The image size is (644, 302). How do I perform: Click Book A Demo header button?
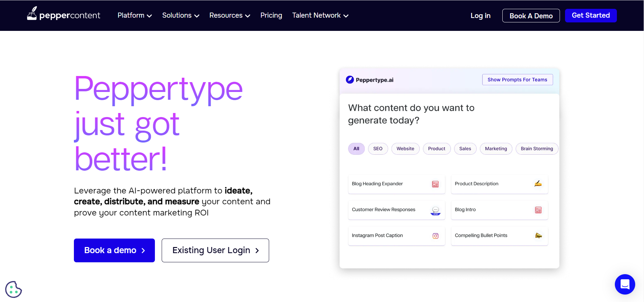tap(531, 16)
